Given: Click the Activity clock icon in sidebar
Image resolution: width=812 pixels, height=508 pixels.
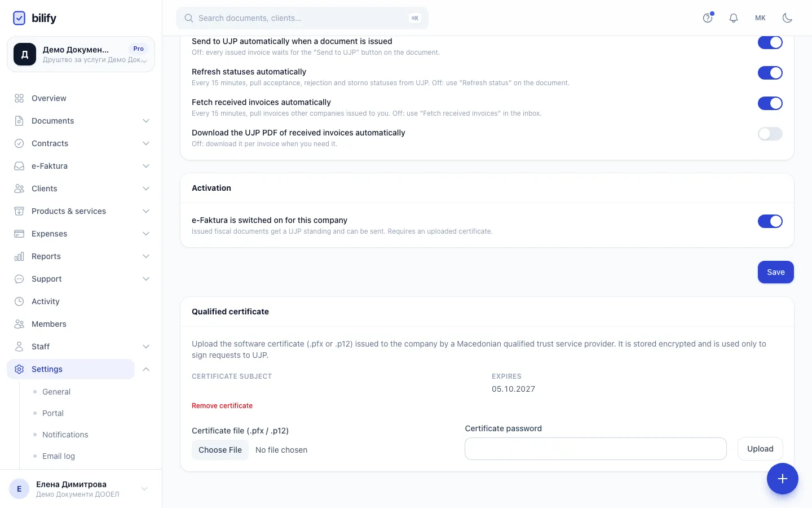Looking at the screenshot, I should point(19,301).
